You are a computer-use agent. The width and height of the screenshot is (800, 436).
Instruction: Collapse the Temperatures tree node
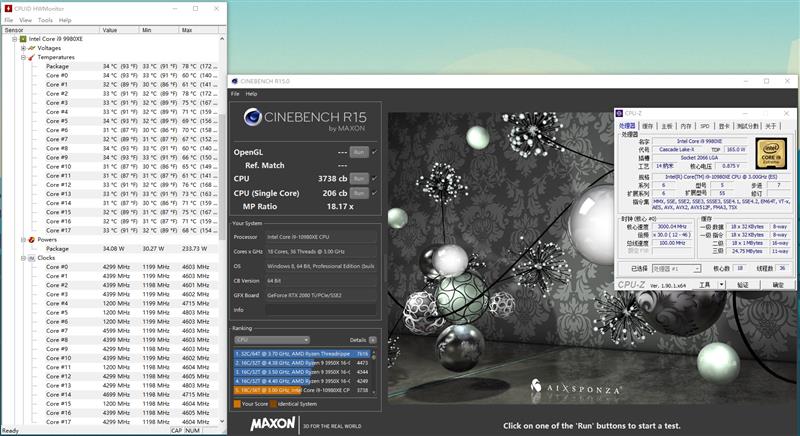23,57
